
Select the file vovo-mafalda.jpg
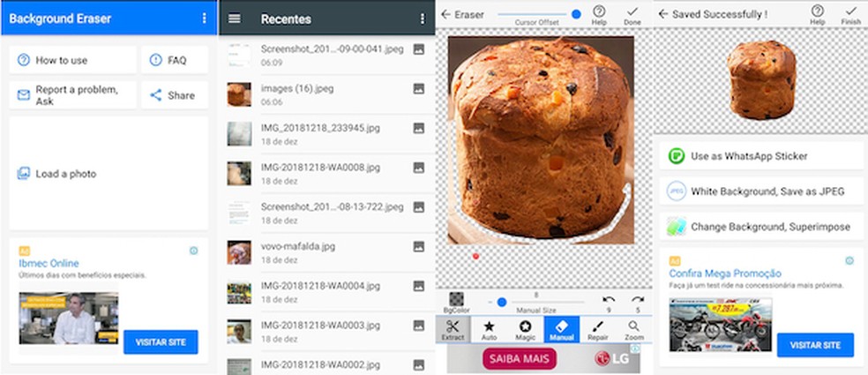point(326,252)
